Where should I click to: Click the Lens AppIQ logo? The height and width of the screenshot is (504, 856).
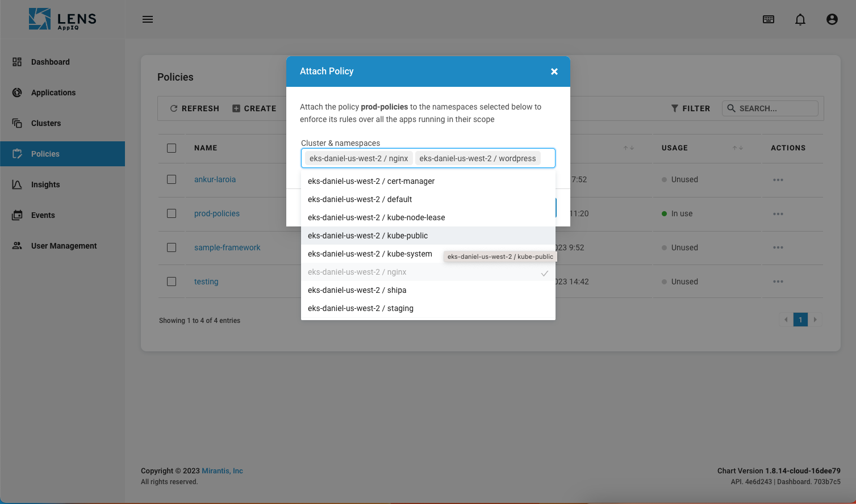tap(62, 19)
